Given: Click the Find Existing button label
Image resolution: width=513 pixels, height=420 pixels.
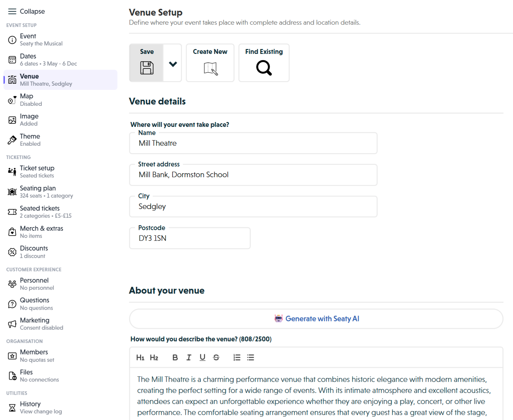Looking at the screenshot, I should pyautogui.click(x=264, y=52).
